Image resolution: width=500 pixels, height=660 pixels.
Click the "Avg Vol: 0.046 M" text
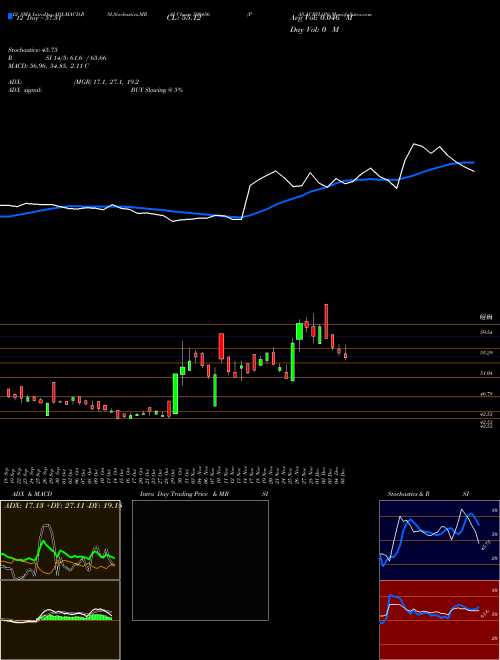[321, 18]
